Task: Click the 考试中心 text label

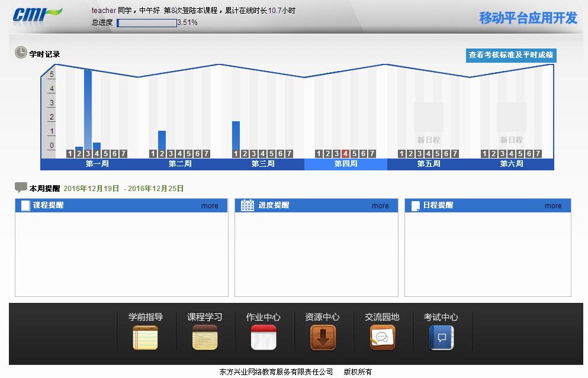Action: (441, 317)
